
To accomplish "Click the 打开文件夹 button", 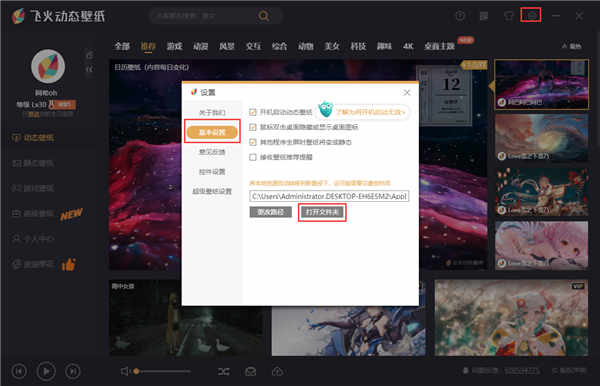I will [x=322, y=212].
